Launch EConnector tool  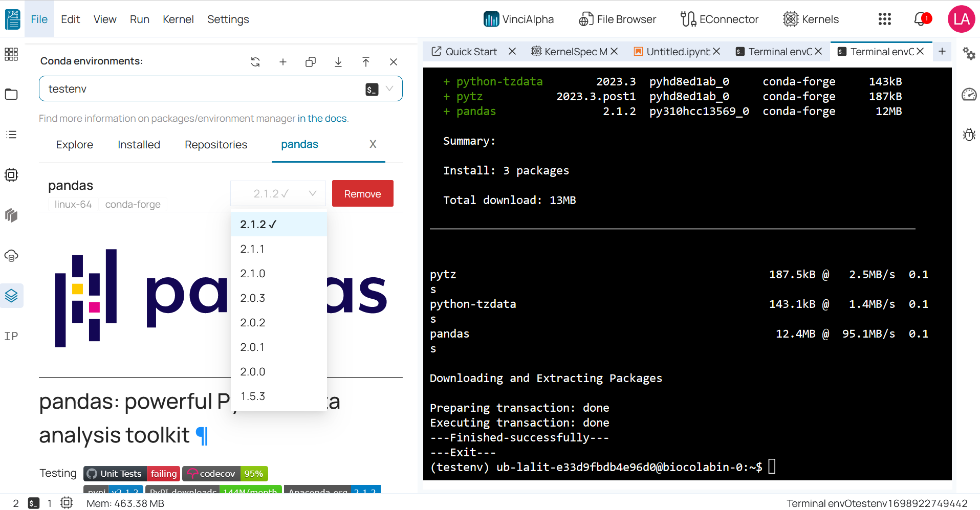(719, 19)
